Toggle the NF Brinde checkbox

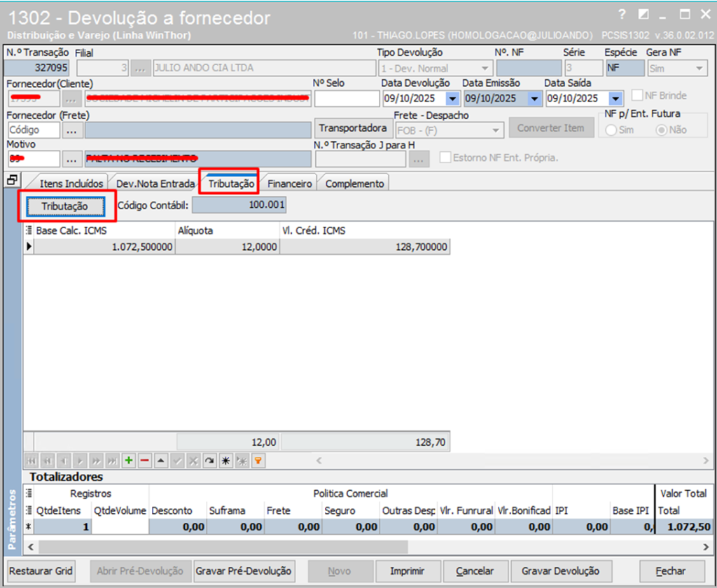(x=637, y=96)
